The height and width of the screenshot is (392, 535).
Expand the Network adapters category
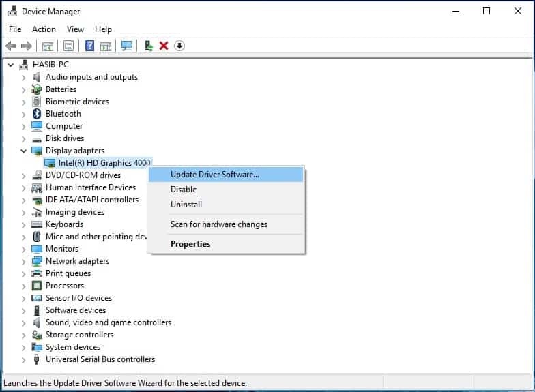tap(23, 261)
